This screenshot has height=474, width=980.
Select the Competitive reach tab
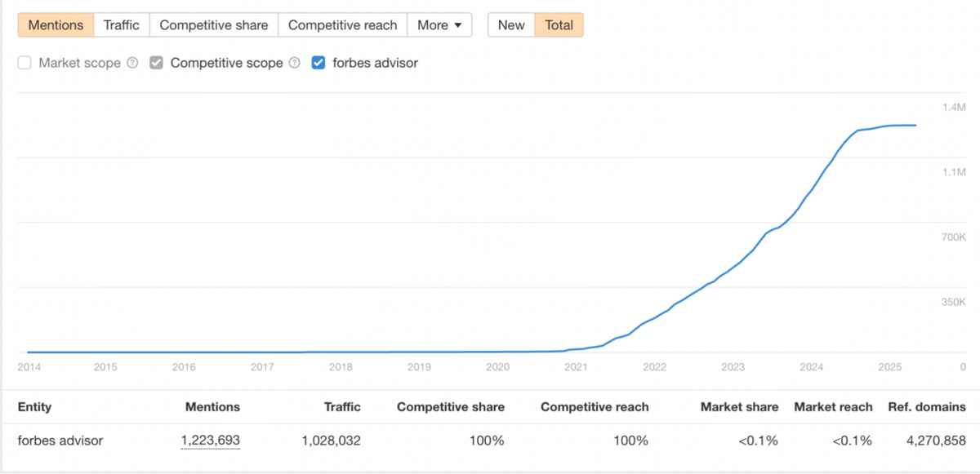(343, 25)
